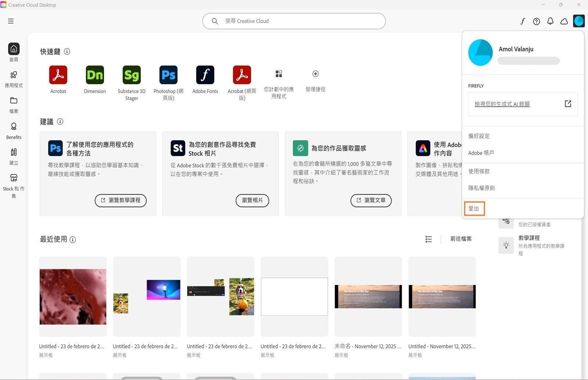Viewport: 588px width, 380px height.
Task: Open the 未命名 November 12 thumbnail
Action: coord(368,296)
